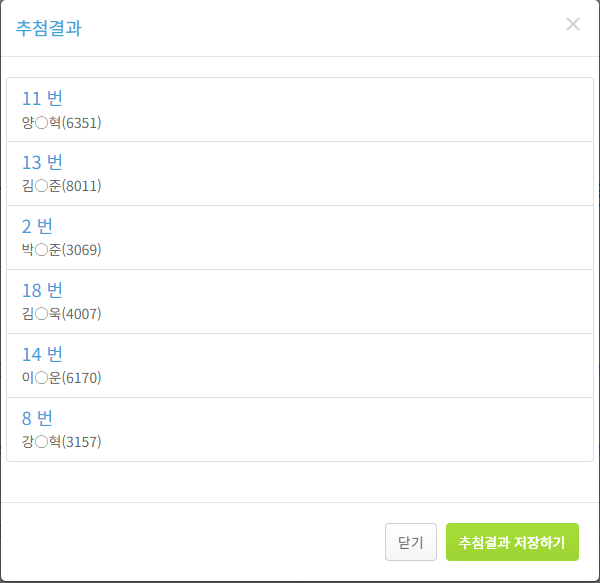The height and width of the screenshot is (583, 600).
Task: Open the 2 번 result heading
Action: click(37, 226)
